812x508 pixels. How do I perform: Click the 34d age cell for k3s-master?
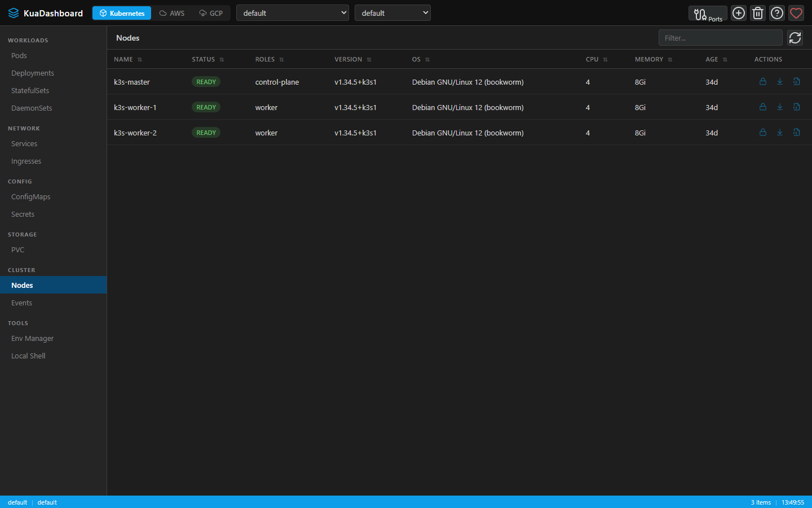pos(712,82)
